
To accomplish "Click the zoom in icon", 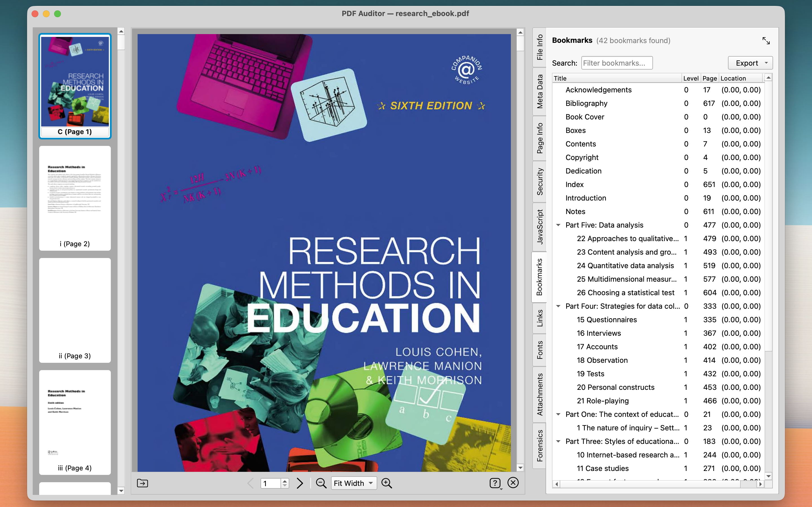I will point(387,483).
